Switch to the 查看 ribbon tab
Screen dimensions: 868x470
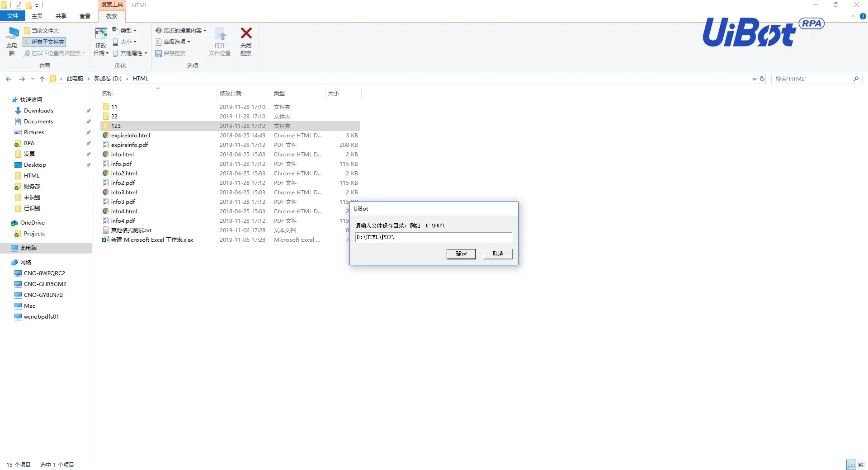85,16
